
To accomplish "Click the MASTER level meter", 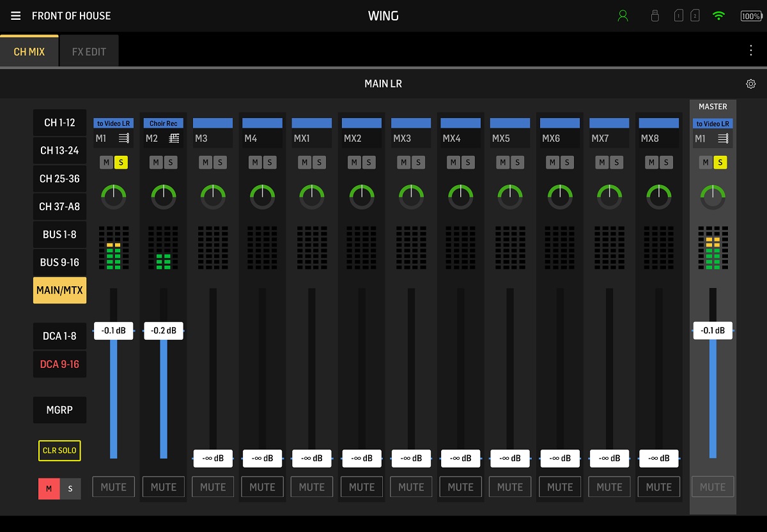I will pos(713,248).
